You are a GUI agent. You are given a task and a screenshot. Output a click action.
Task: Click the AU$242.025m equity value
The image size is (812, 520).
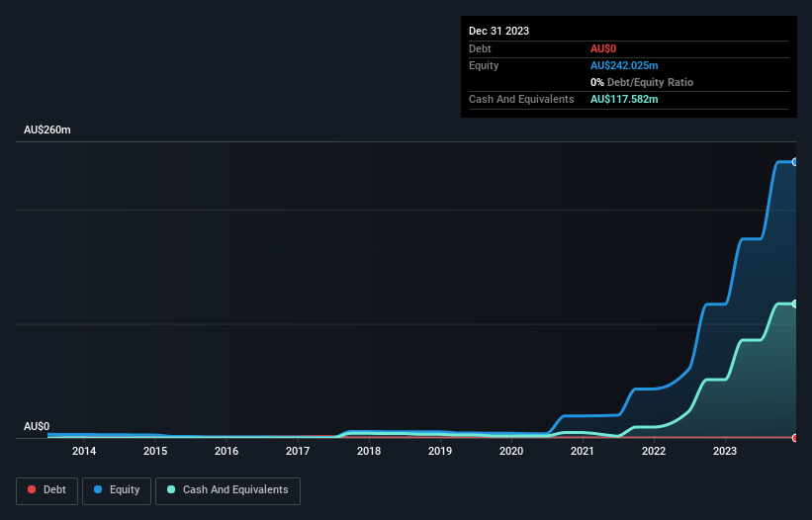point(624,65)
